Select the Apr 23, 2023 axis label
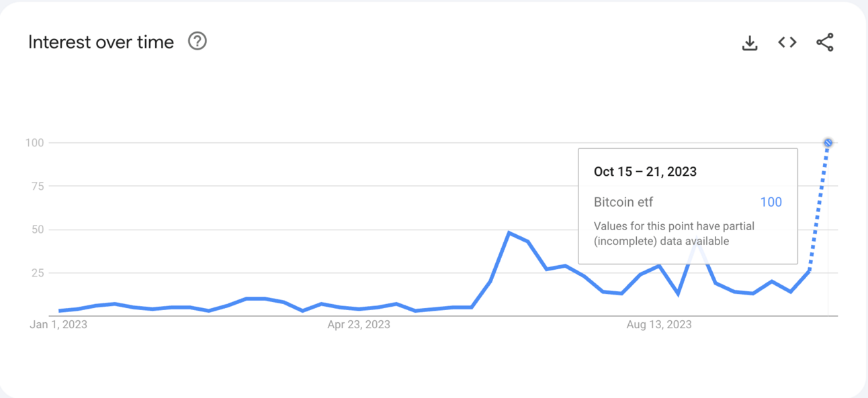The image size is (868, 398). click(x=359, y=325)
